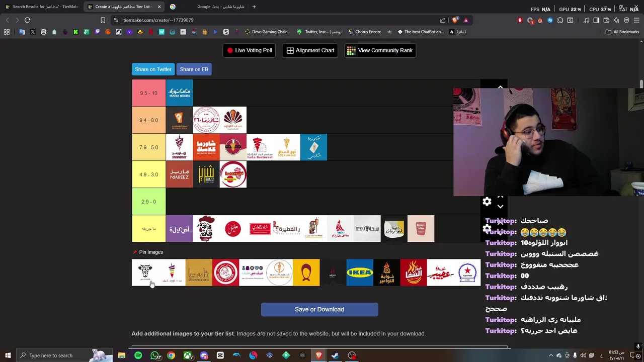Click the Shawarmer logo tile
Image resolution: width=644 pixels, height=362 pixels.
click(179, 147)
